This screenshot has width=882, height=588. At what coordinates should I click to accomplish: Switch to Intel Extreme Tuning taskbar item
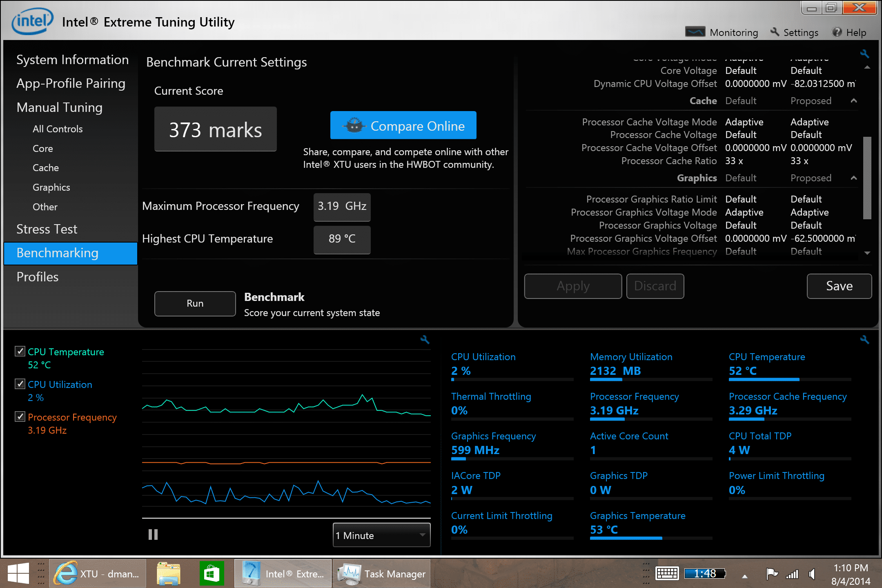(283, 573)
